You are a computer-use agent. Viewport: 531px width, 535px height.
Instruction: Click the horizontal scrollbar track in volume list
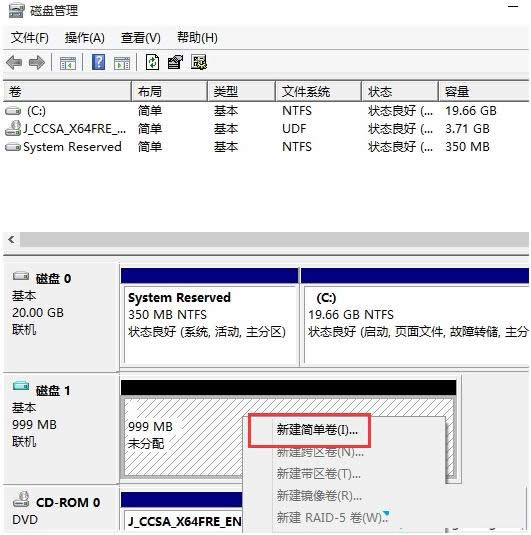coord(274,240)
